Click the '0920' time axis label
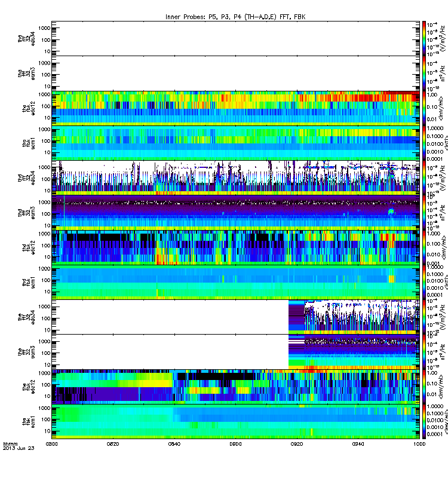The width and height of the screenshot is (448, 478). [x=297, y=444]
